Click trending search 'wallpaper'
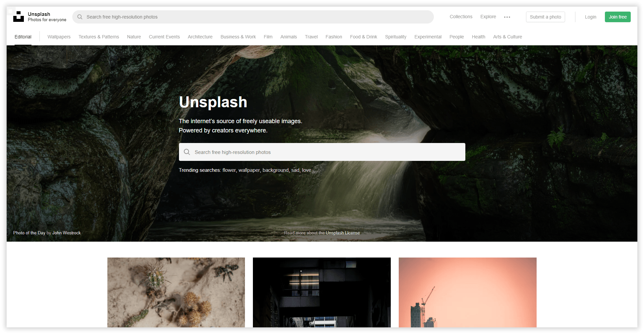This screenshot has width=644, height=334. point(249,170)
